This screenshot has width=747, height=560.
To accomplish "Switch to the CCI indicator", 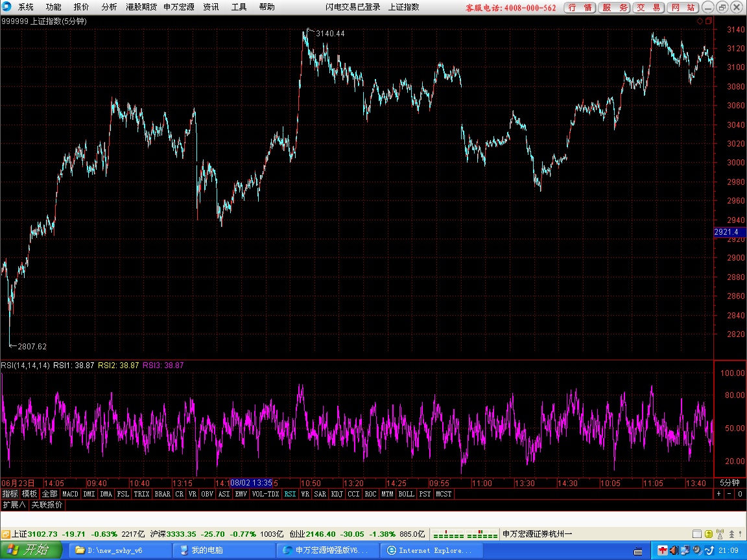I will 353,494.
